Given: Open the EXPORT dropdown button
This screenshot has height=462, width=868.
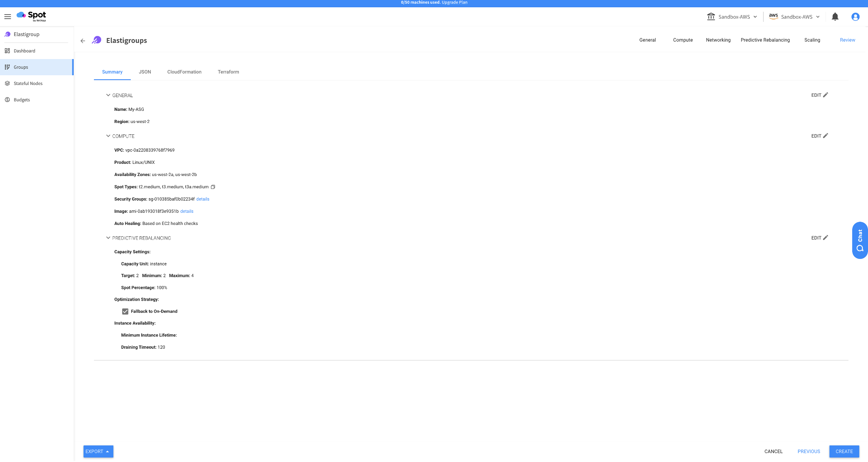Looking at the screenshot, I should (98, 451).
